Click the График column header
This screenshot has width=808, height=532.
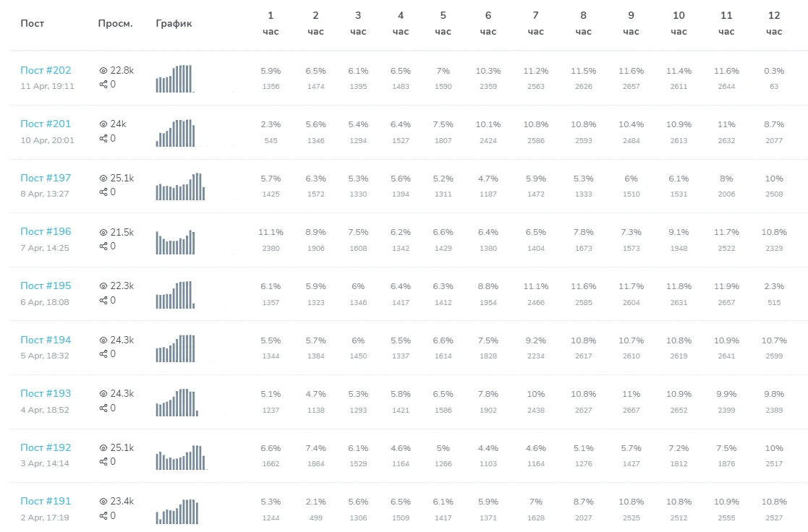point(174,23)
